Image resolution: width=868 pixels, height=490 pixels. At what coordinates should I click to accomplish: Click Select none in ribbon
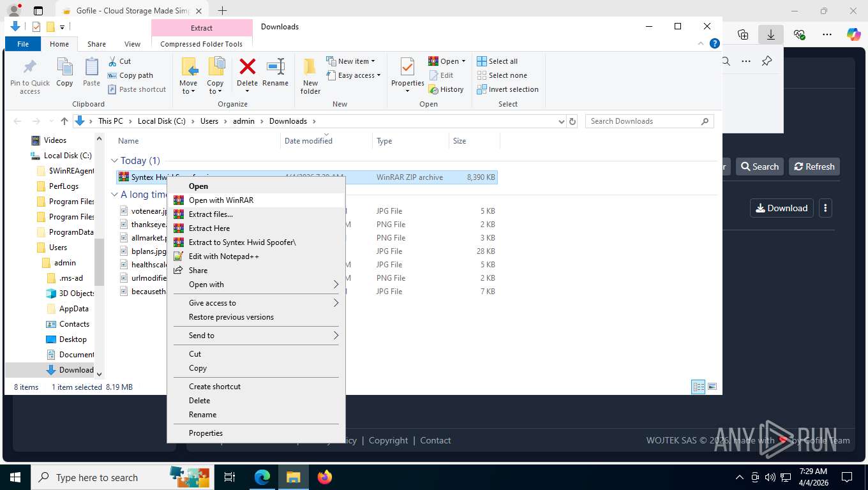click(502, 75)
